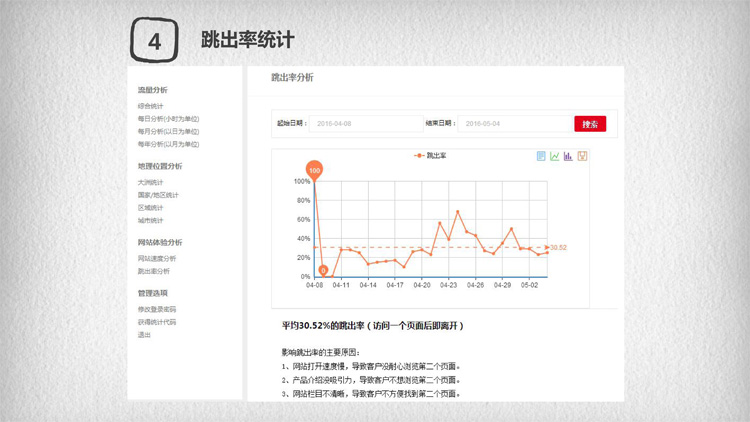
Task: Open 城市统计 in sidebar
Action: click(x=151, y=220)
